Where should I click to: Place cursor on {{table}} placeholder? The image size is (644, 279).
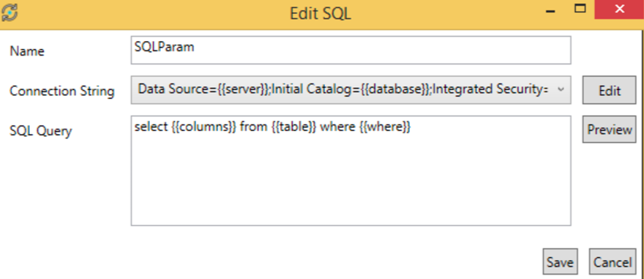click(293, 127)
